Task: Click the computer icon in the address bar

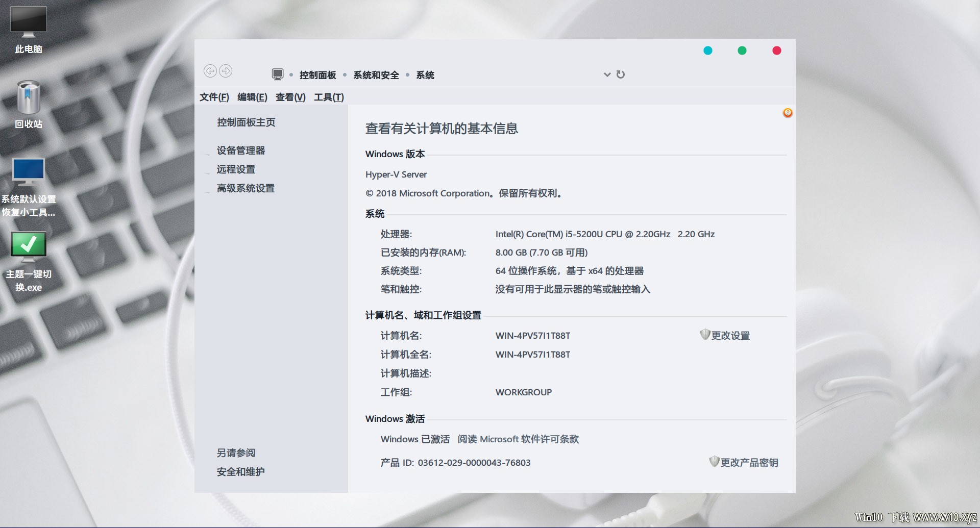Action: [278, 74]
